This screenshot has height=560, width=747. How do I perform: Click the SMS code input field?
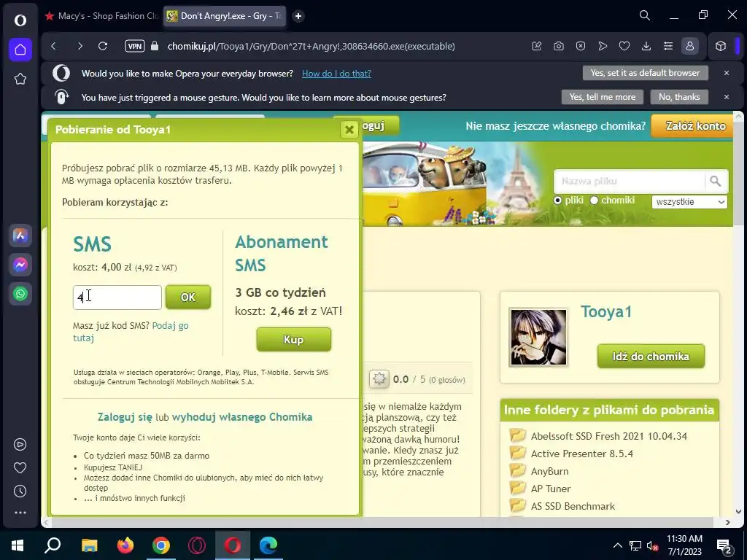[x=117, y=297]
